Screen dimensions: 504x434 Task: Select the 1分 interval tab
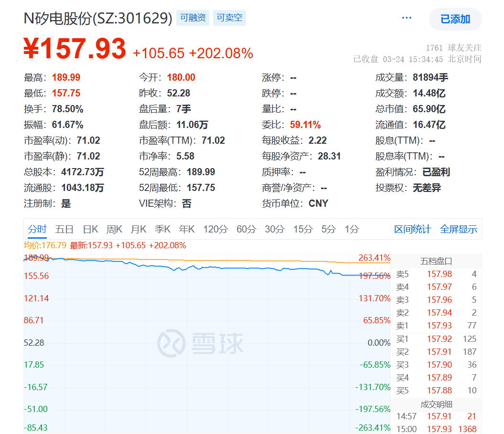(352, 229)
